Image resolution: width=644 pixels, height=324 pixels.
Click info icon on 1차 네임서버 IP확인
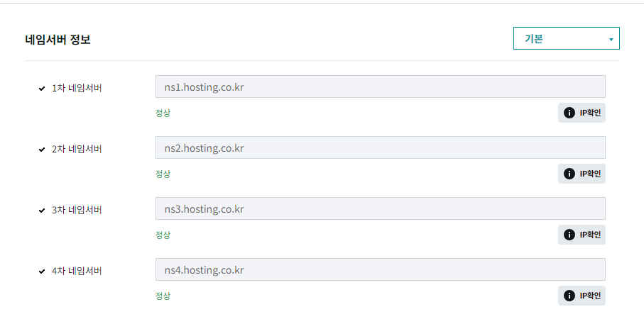point(569,113)
